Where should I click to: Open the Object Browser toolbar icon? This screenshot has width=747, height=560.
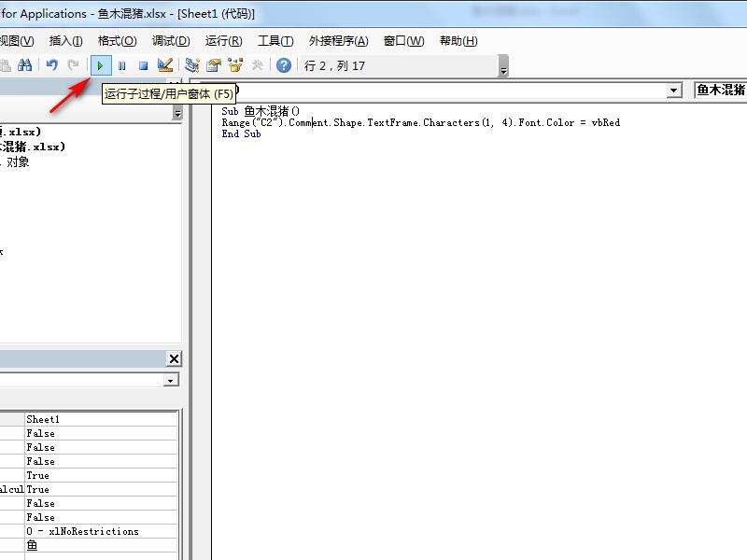[234, 65]
